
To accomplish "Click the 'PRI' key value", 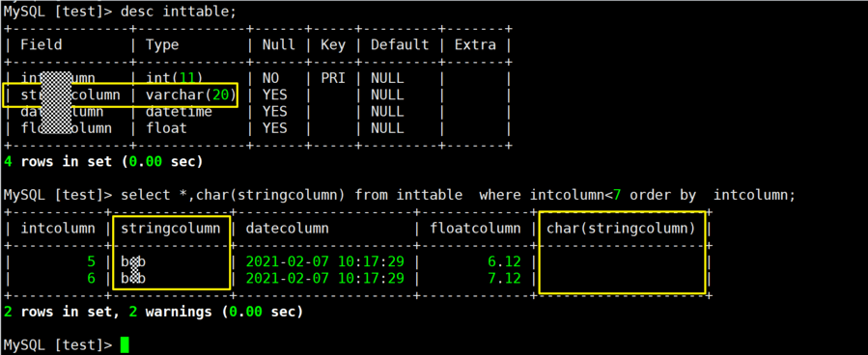I will [x=333, y=78].
